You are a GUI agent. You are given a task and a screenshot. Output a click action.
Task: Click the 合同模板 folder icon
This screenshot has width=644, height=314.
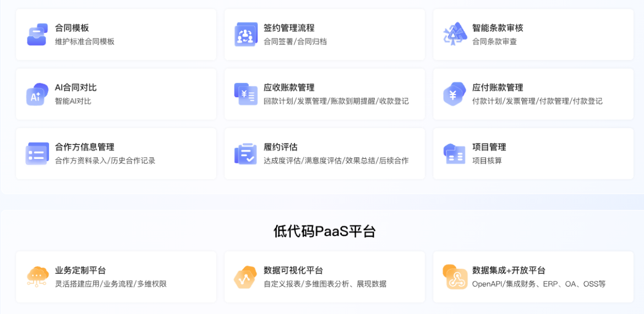[37, 35]
